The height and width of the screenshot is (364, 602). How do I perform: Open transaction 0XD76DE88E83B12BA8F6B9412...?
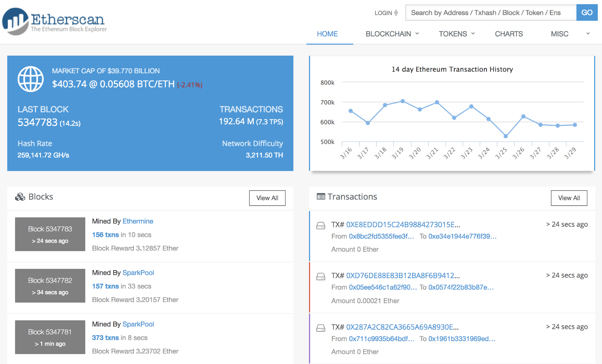pos(403,275)
